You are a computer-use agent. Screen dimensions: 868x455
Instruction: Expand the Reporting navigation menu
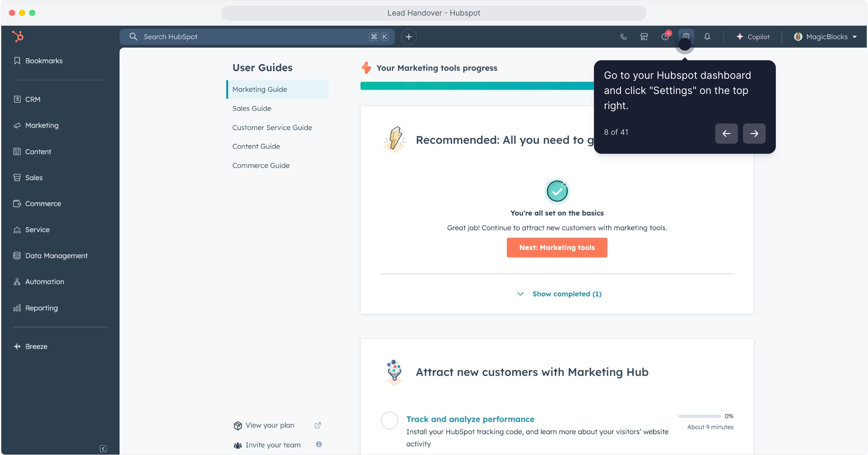pyautogui.click(x=41, y=308)
